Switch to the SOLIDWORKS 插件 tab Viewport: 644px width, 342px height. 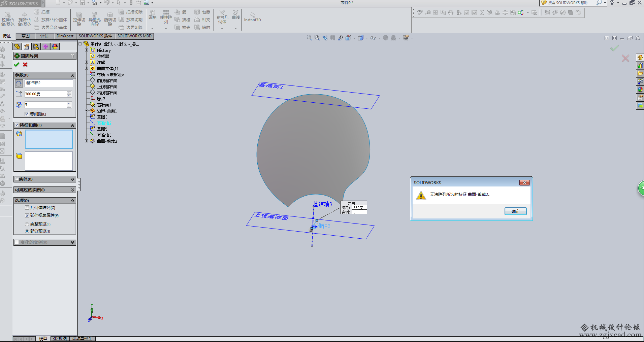96,36
